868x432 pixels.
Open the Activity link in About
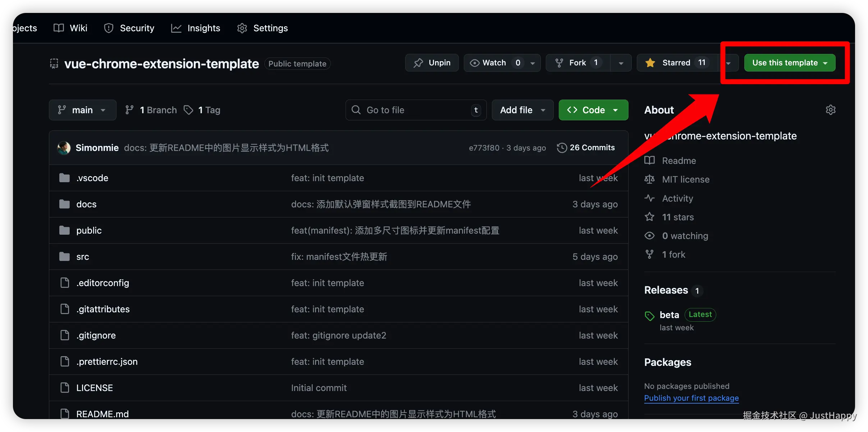[677, 198]
